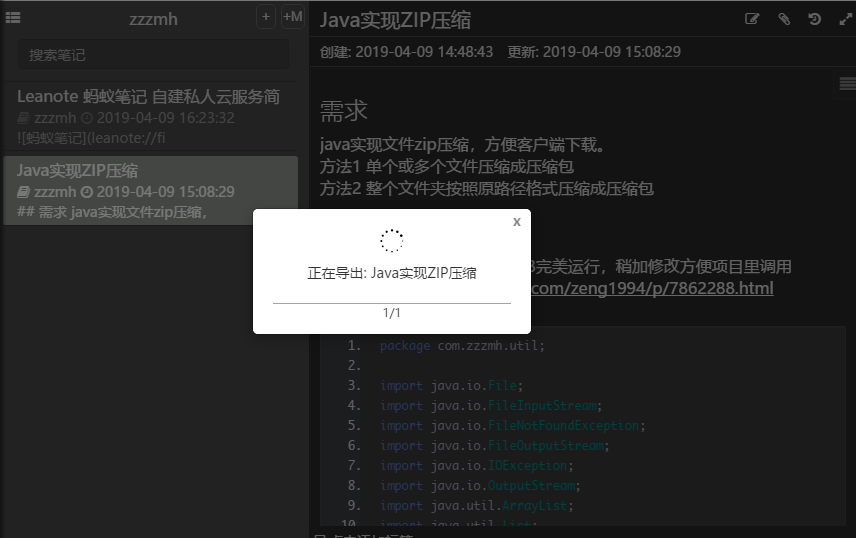Click the 需求 heading in note
The height and width of the screenshot is (538, 856).
point(343,111)
